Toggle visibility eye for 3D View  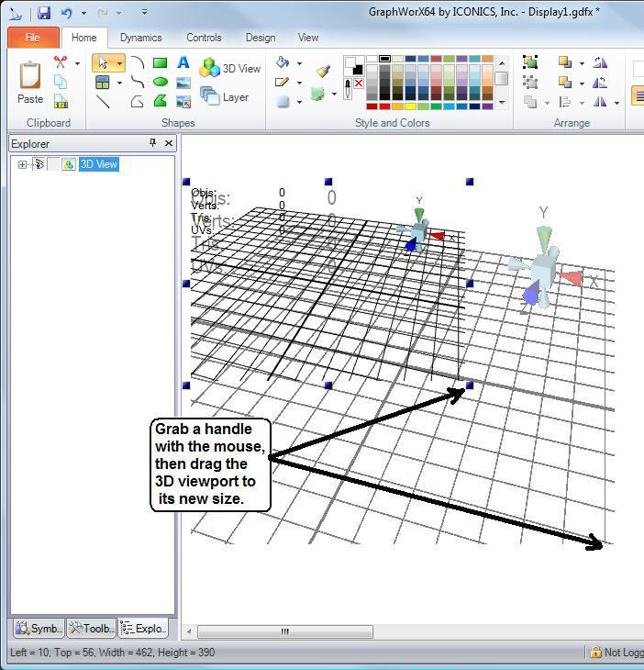click(x=39, y=164)
